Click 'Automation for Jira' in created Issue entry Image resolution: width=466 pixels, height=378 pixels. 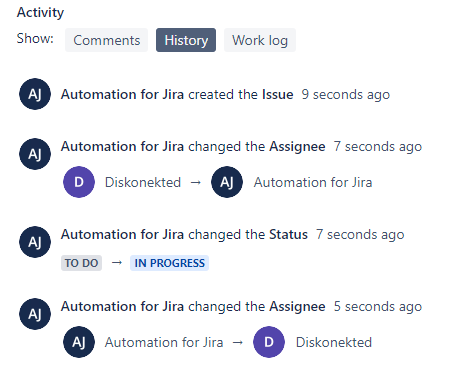tap(122, 95)
